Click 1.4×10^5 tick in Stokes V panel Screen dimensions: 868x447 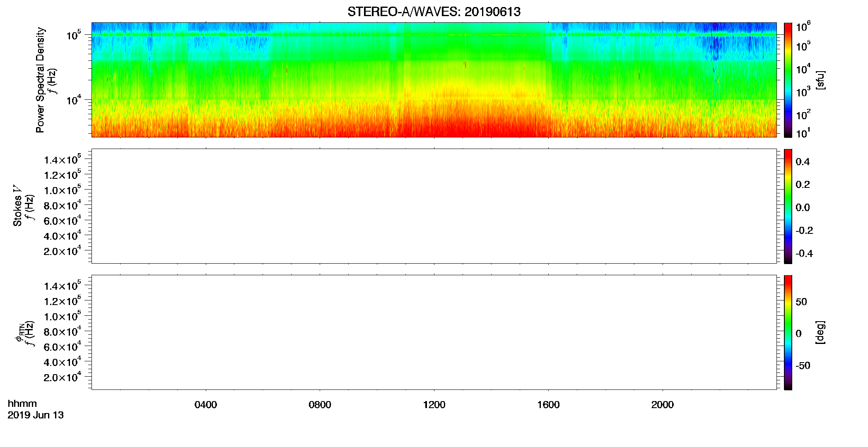[63, 160]
